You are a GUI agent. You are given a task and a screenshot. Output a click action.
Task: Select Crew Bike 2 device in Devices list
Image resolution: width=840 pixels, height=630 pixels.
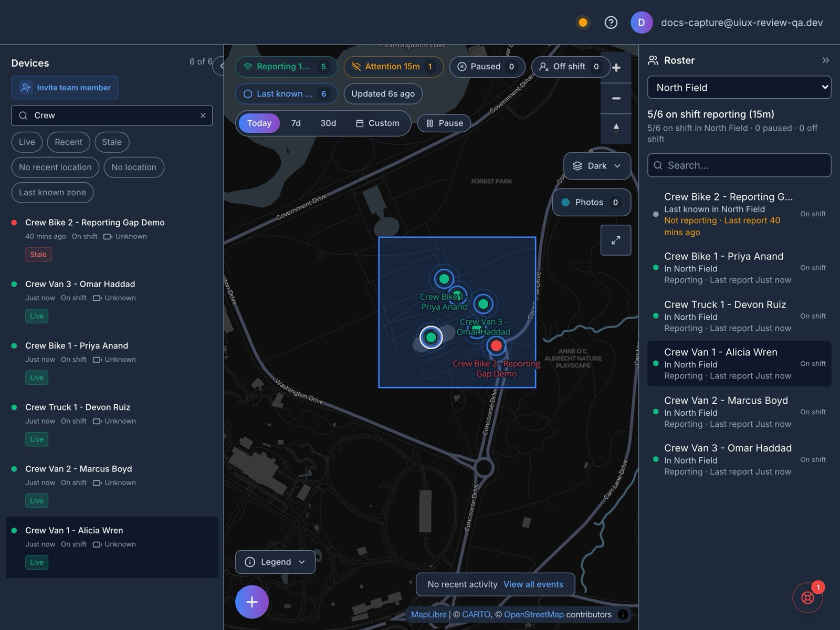tap(112, 240)
